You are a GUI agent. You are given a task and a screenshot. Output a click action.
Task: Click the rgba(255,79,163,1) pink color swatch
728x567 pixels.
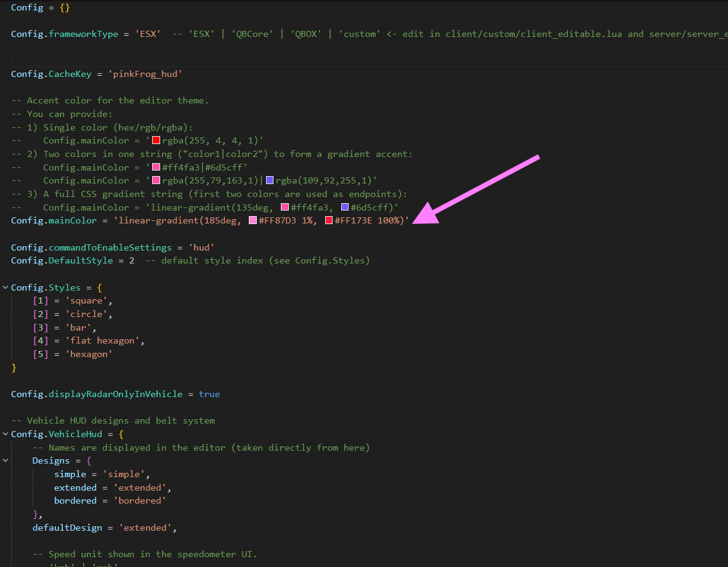(156, 180)
